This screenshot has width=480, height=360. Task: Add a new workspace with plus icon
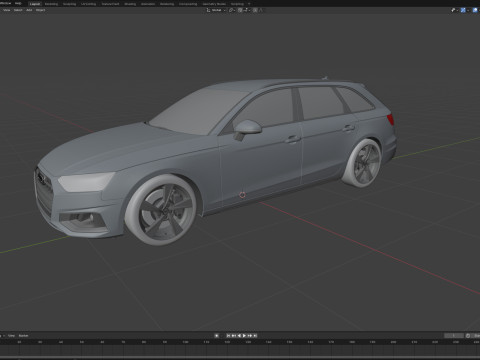tap(249, 4)
